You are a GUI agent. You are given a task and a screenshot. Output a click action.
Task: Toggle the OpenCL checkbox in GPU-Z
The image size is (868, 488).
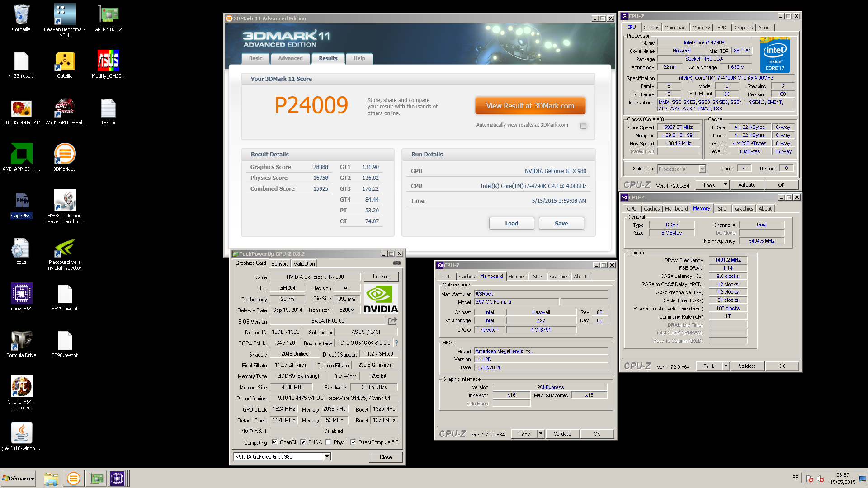pyautogui.click(x=274, y=442)
